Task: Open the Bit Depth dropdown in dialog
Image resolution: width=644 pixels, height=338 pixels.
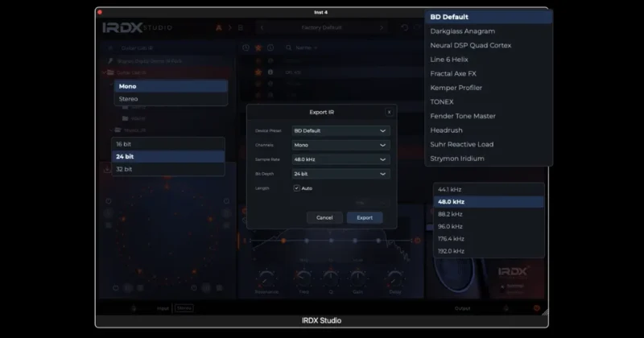Action: pyautogui.click(x=341, y=174)
